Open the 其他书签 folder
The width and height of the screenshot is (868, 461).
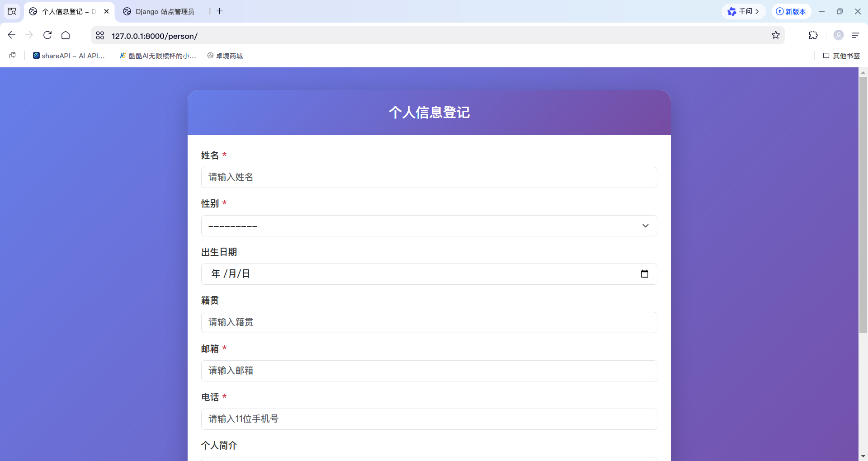click(x=841, y=56)
